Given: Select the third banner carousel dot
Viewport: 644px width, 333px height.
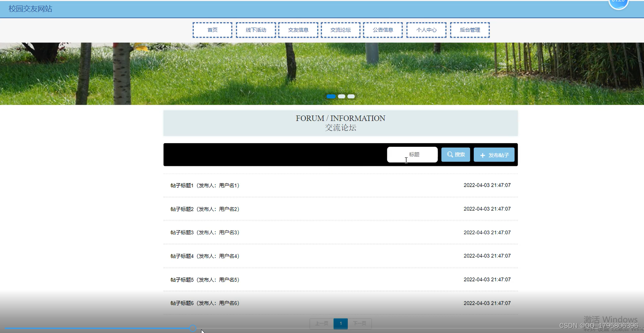Looking at the screenshot, I should coord(351,96).
